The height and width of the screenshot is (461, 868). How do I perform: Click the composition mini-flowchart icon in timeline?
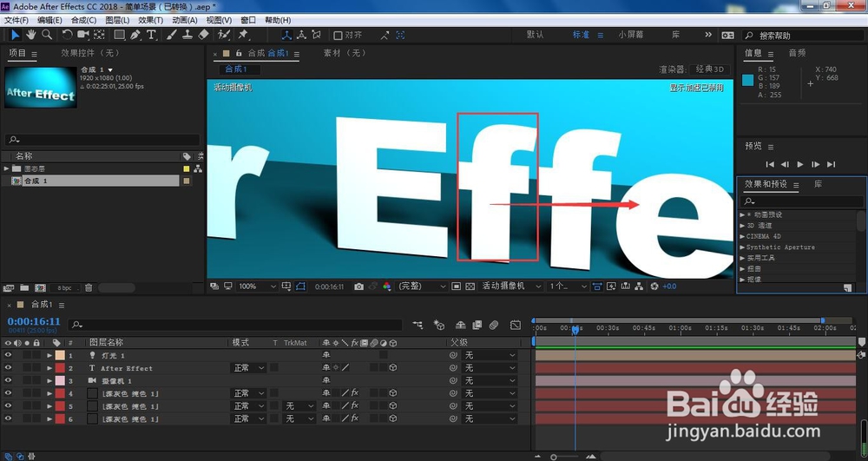418,325
